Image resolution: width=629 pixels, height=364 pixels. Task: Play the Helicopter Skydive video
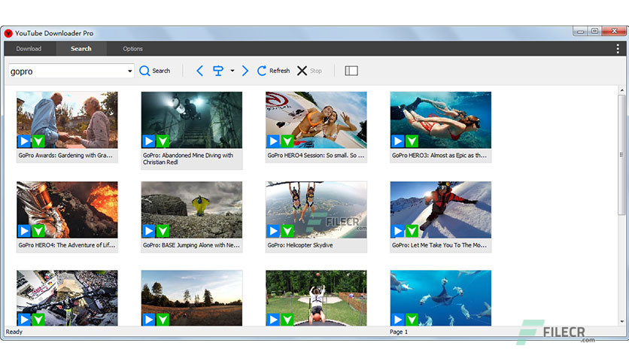click(273, 231)
